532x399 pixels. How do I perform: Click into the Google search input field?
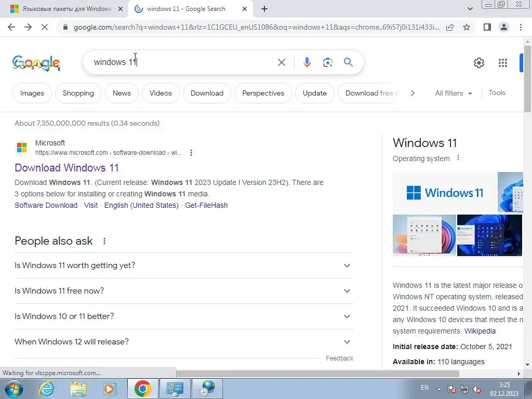(x=183, y=62)
